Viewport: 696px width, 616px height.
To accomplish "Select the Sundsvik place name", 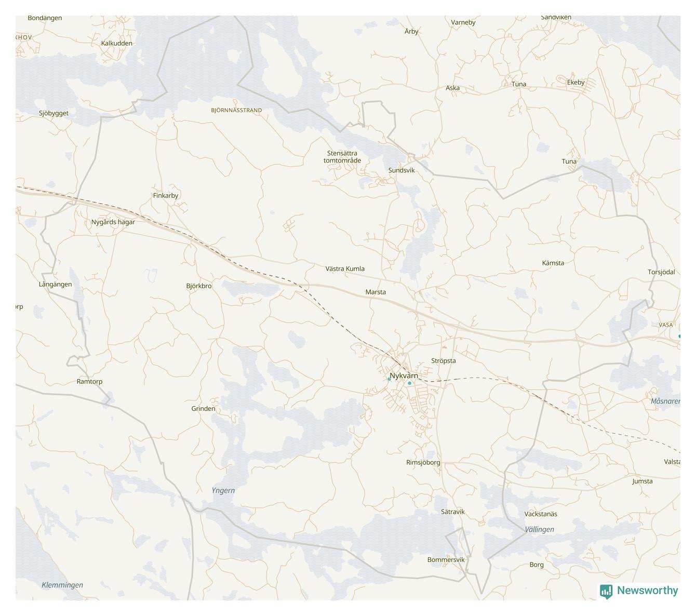I will (x=401, y=170).
